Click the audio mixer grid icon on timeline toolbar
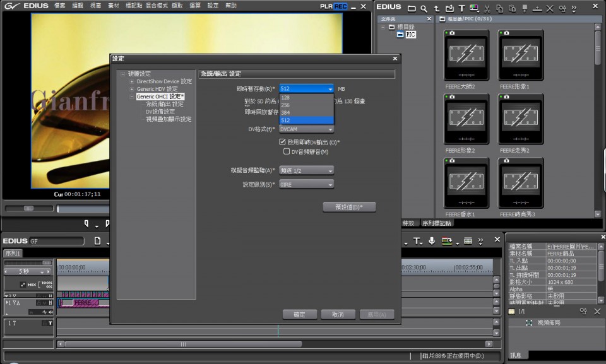This screenshot has width=606, height=364. point(468,241)
